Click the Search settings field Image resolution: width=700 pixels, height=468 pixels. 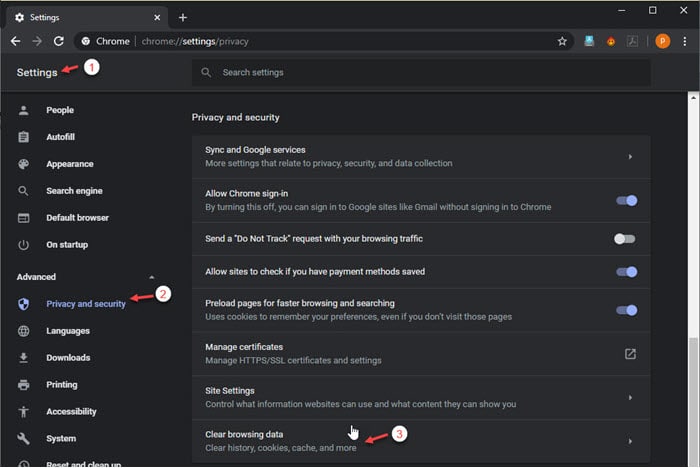pyautogui.click(x=421, y=73)
